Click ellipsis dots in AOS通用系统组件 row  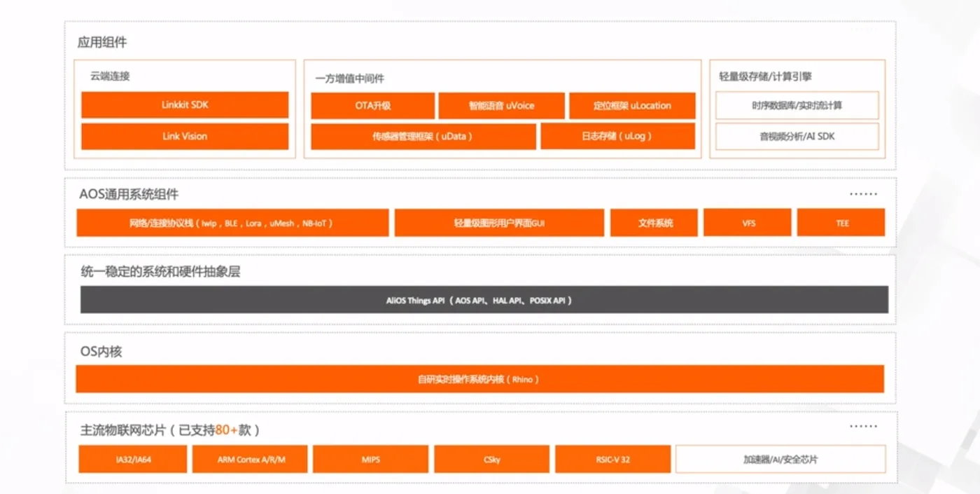(x=863, y=194)
